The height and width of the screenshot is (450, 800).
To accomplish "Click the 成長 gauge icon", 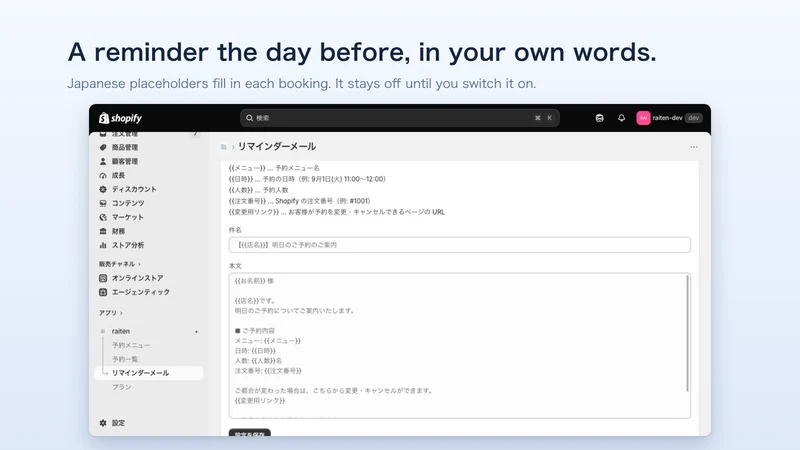I will pos(103,175).
